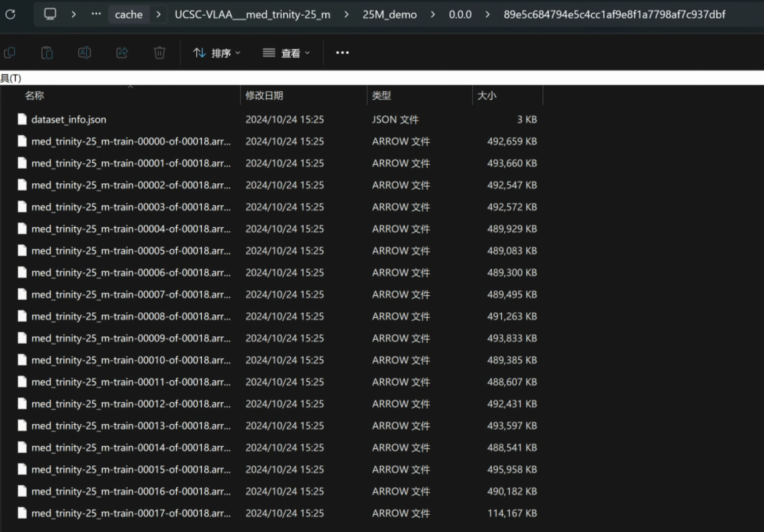Click the Refresh icon in address bar
The height and width of the screenshot is (532, 764).
10,14
